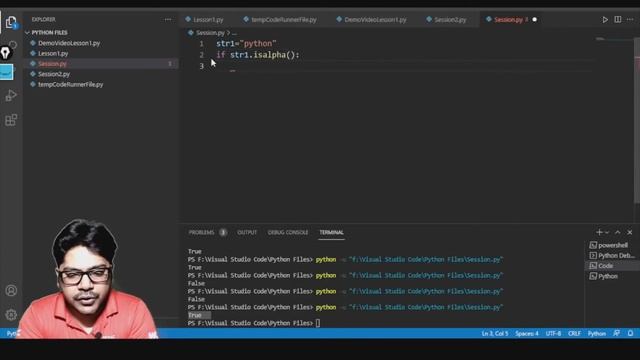
Task: Open feedback icon in status bar
Action: click(x=616, y=333)
